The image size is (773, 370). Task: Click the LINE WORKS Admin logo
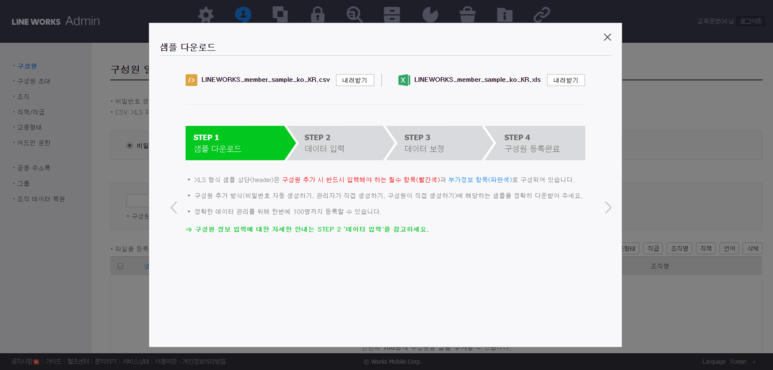coord(55,21)
